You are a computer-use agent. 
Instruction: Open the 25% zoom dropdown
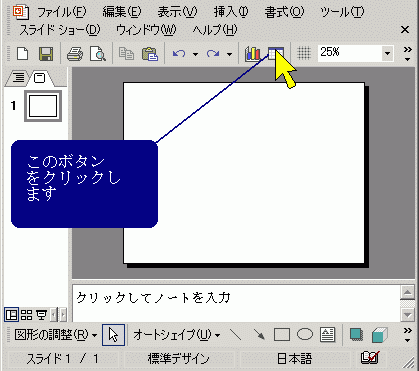[x=387, y=53]
